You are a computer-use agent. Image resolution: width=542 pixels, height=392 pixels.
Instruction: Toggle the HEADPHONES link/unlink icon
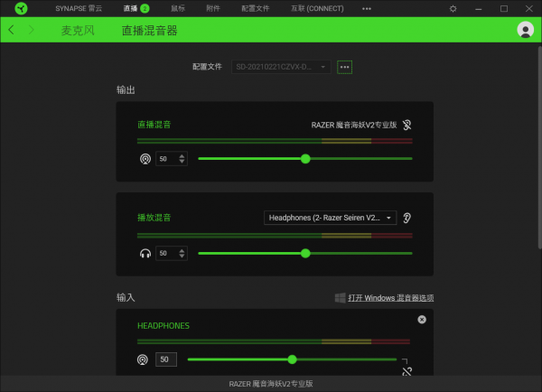(x=406, y=371)
